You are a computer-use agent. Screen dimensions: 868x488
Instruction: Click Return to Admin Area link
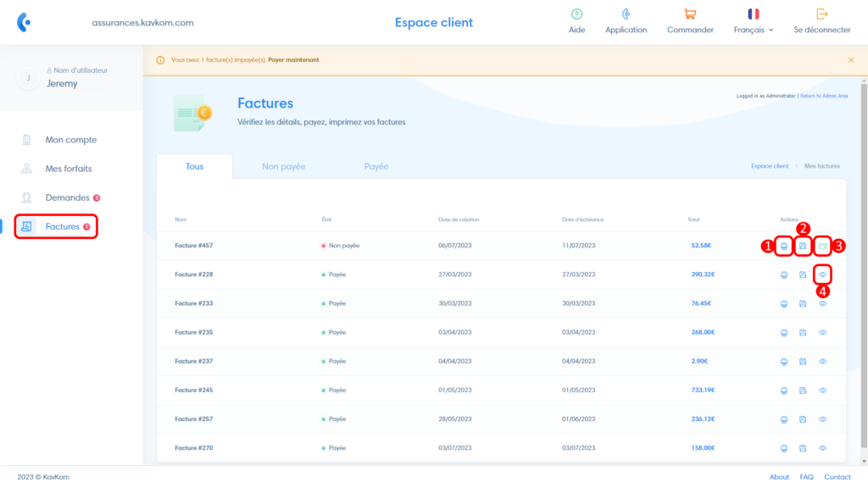(824, 96)
